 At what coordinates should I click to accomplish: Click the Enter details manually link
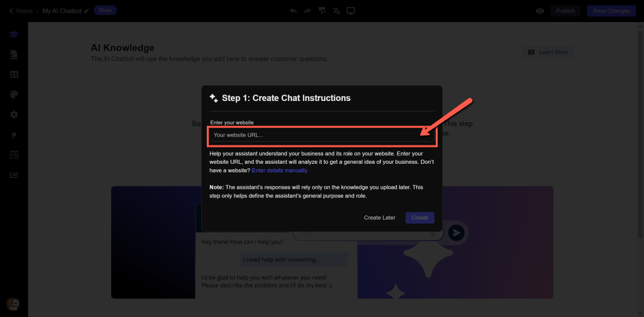(280, 170)
